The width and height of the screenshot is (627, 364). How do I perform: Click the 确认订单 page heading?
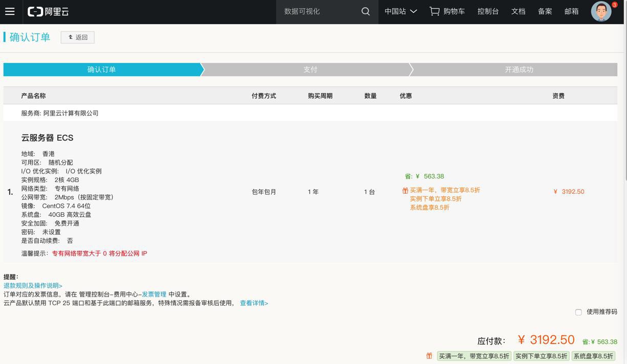point(30,37)
